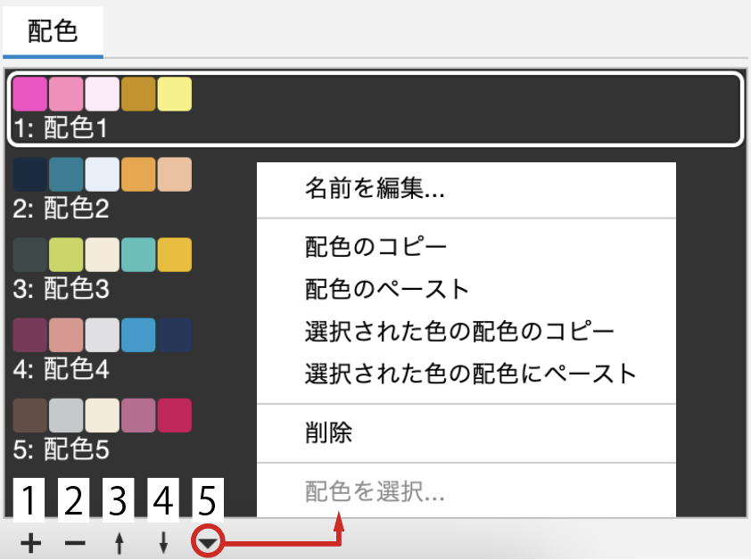Pick magenta swatch in 配色1

29,94
